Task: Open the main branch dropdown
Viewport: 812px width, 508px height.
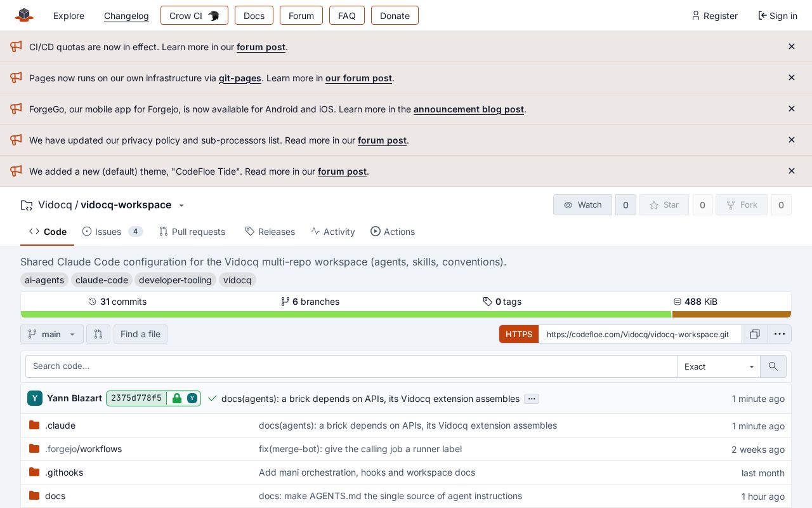Action: 52,334
